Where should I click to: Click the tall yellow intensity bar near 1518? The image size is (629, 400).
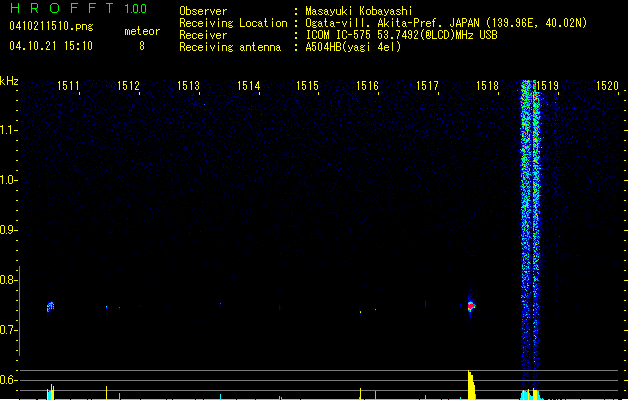click(471, 385)
